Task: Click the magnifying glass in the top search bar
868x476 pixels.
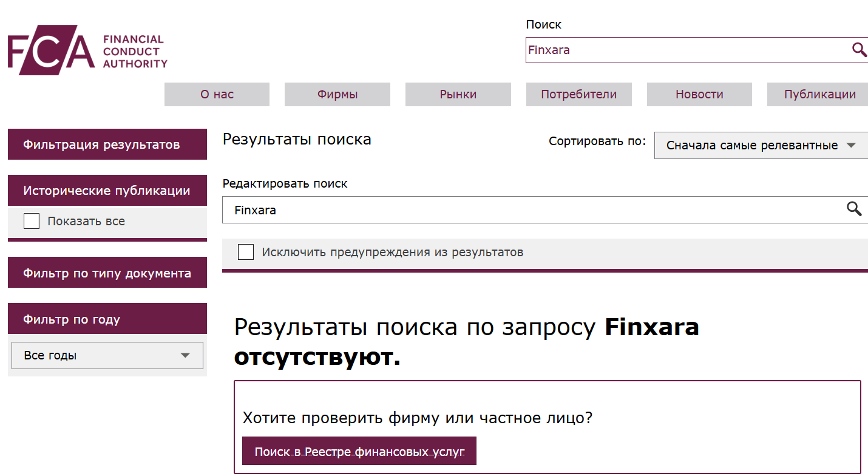Action: [859, 50]
